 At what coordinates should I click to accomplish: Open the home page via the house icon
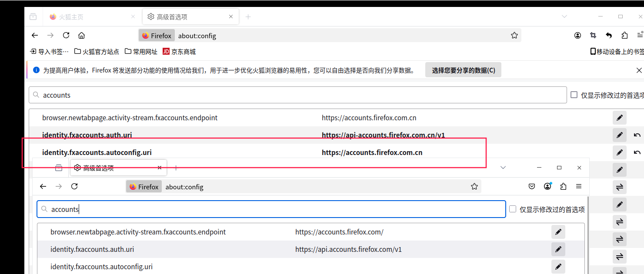tap(82, 36)
